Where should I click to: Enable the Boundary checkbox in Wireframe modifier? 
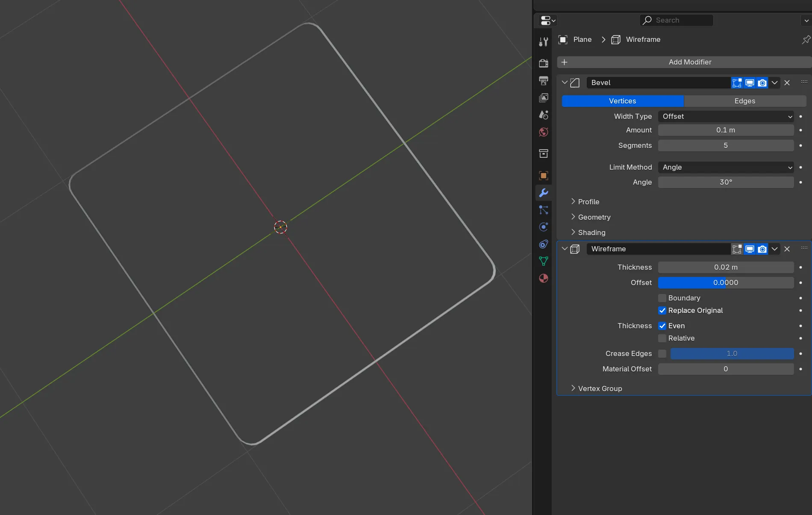click(x=662, y=298)
